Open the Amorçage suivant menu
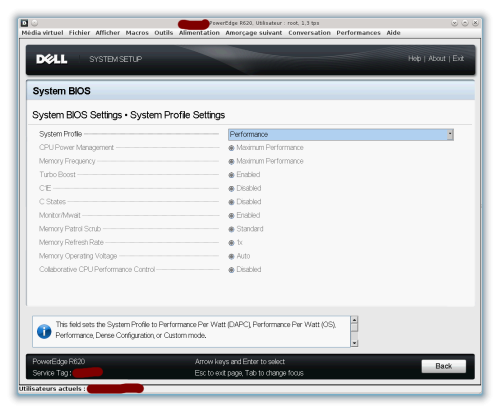This screenshot has height=412, width=500. (x=254, y=33)
